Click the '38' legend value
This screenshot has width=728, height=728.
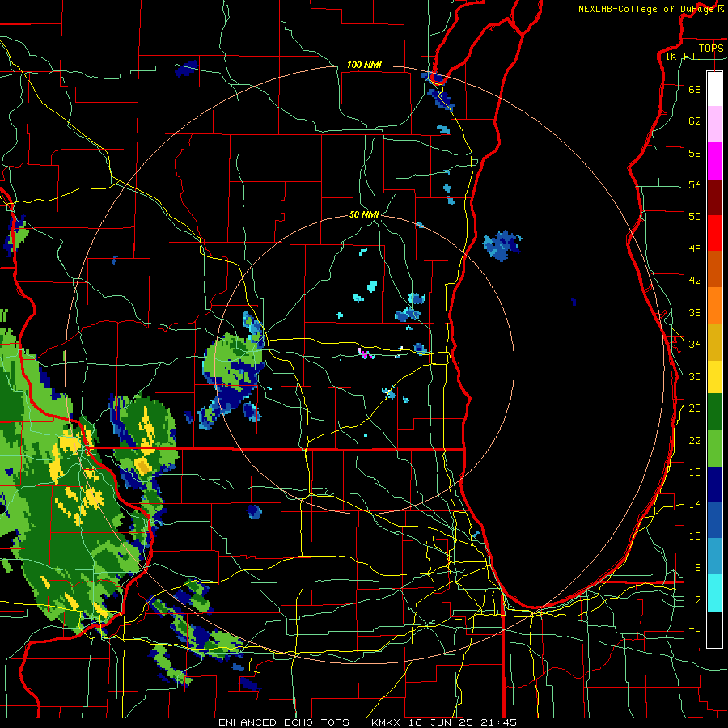pyautogui.click(x=695, y=312)
